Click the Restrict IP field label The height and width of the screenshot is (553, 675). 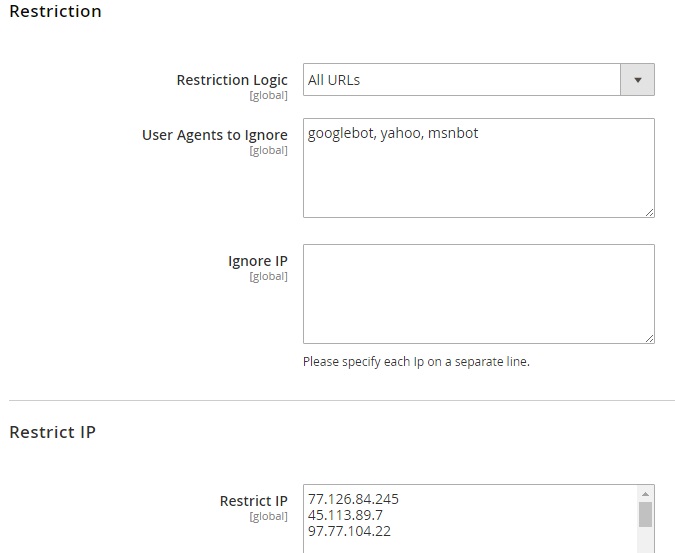point(253,501)
